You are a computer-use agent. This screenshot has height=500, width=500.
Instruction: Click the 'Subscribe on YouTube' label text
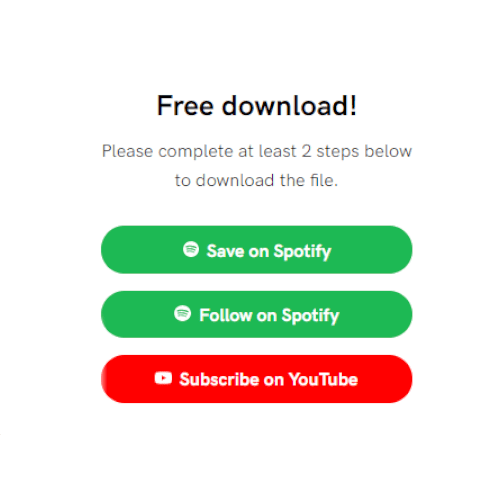click(x=269, y=379)
